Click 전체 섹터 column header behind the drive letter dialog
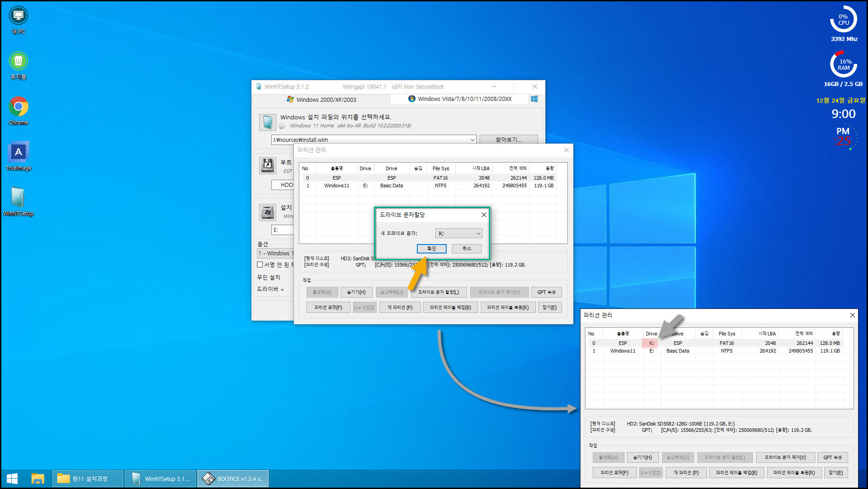 [511, 168]
